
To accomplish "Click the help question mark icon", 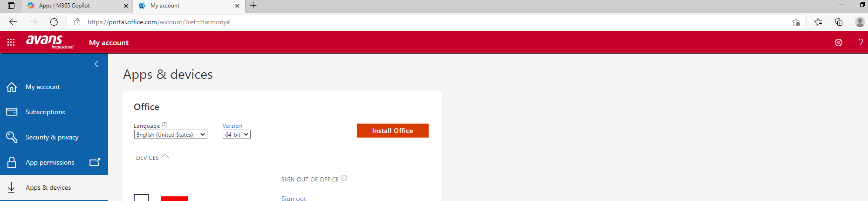I will pyautogui.click(x=860, y=42).
